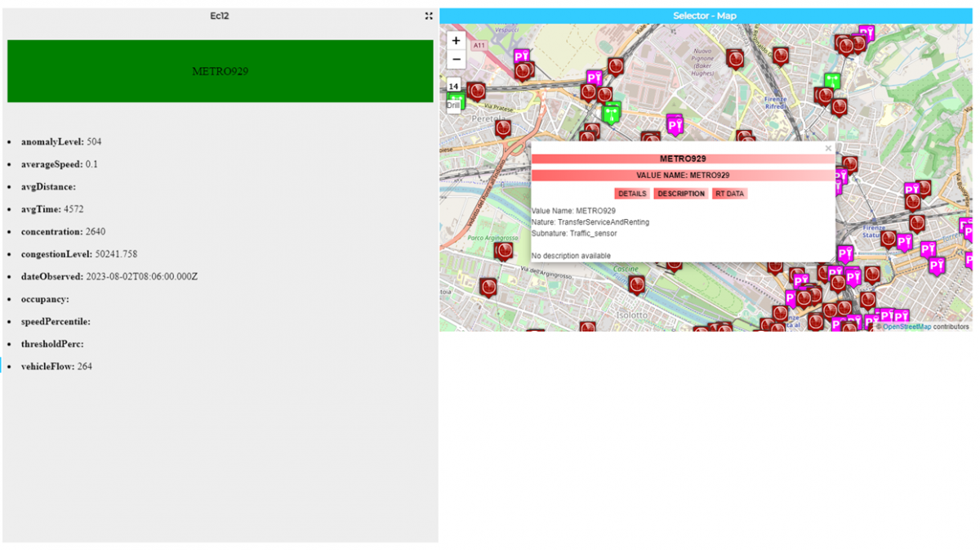Click the red traffic sensor at Parco Argingrosso
Screen dimensions: 980x550
(505, 250)
